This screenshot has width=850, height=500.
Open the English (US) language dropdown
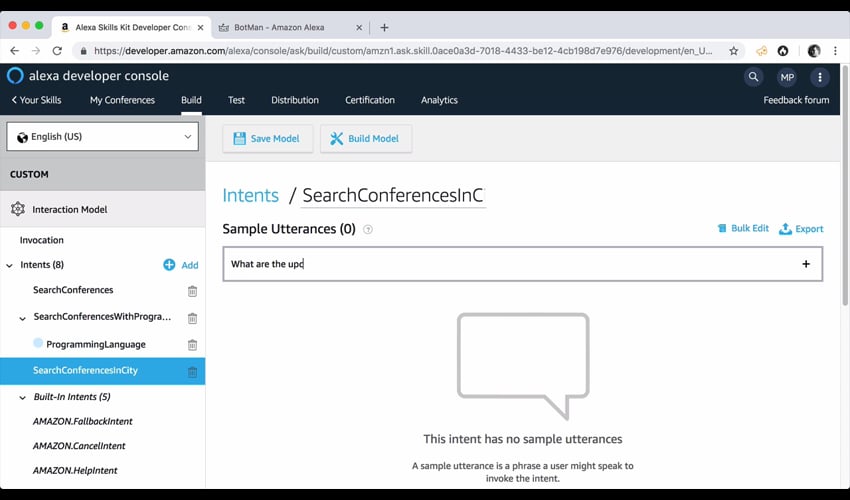click(x=102, y=137)
